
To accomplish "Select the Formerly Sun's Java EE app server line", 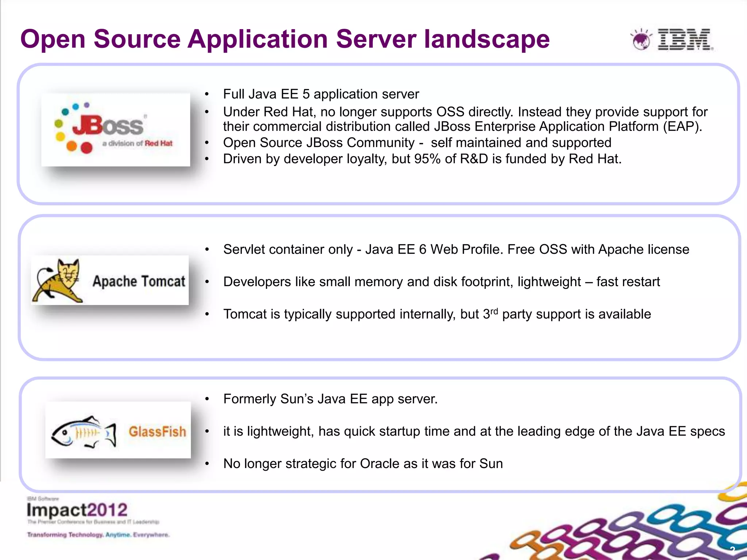I will coord(330,399).
